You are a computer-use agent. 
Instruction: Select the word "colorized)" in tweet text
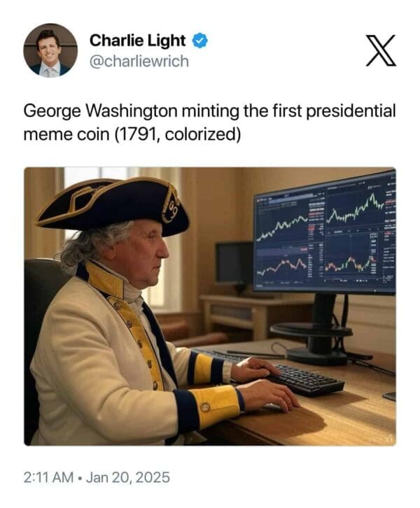click(x=203, y=134)
